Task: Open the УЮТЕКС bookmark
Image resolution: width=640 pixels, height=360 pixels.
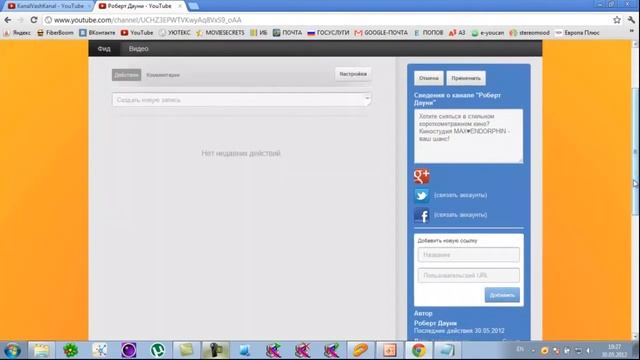Action: click(x=174, y=33)
